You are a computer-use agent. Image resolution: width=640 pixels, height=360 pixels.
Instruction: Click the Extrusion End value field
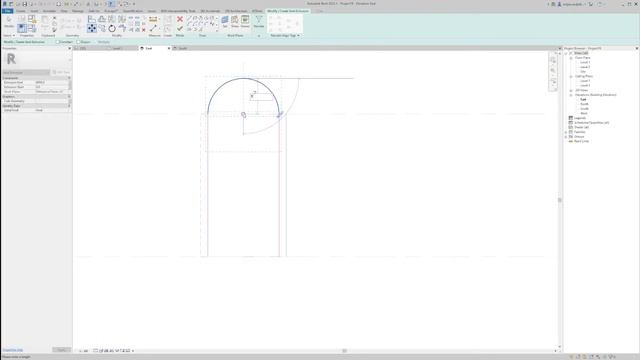coord(51,82)
